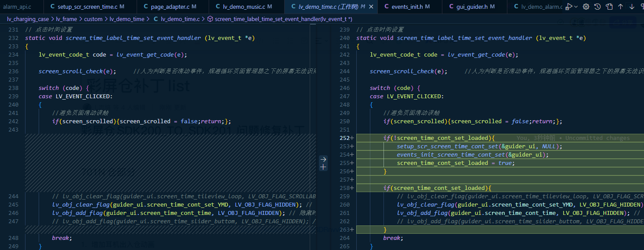Click the Open File icon in the editor toolbar
Viewport: 644px width, 250px height.
tap(609, 7)
